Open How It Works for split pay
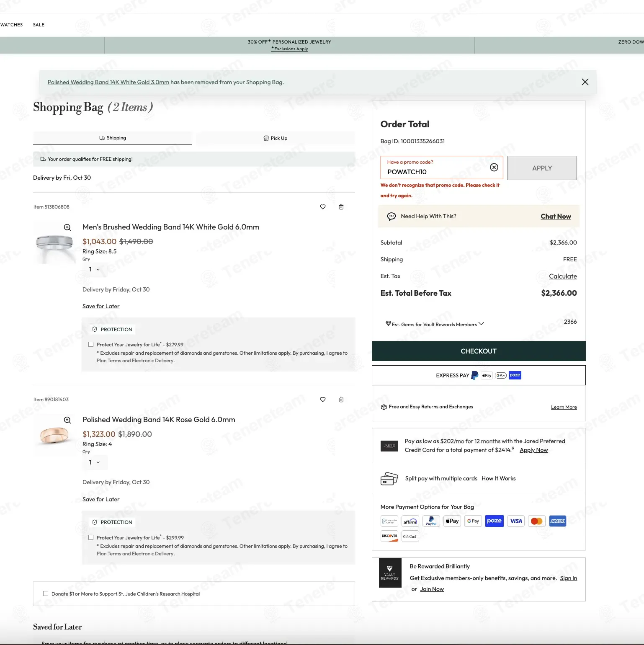The image size is (644, 645). coord(499,479)
